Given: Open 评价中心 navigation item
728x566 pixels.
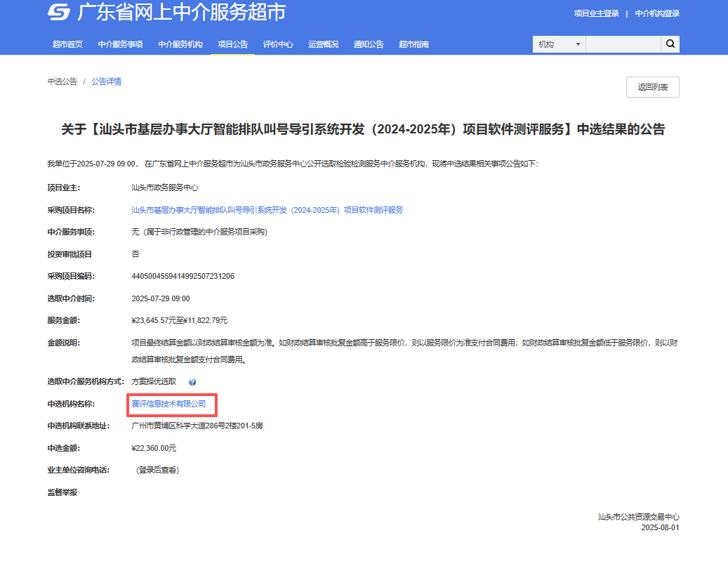Looking at the screenshot, I should pyautogui.click(x=278, y=44).
